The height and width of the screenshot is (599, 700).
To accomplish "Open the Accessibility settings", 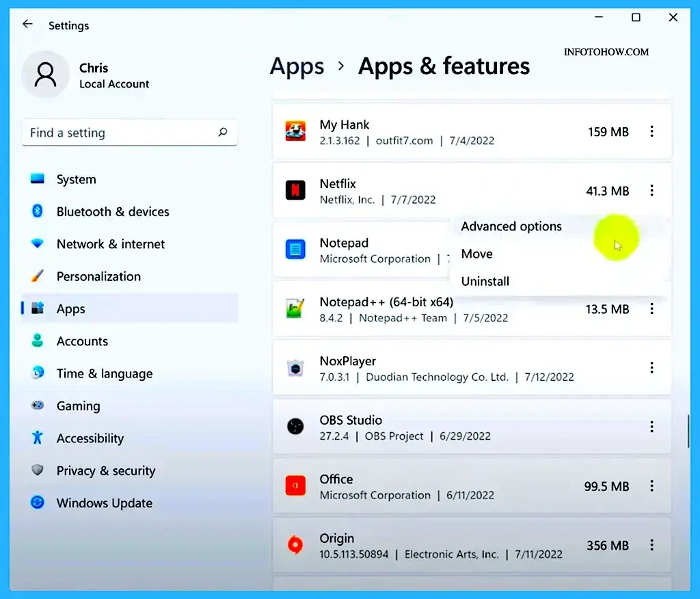I will (130, 438).
